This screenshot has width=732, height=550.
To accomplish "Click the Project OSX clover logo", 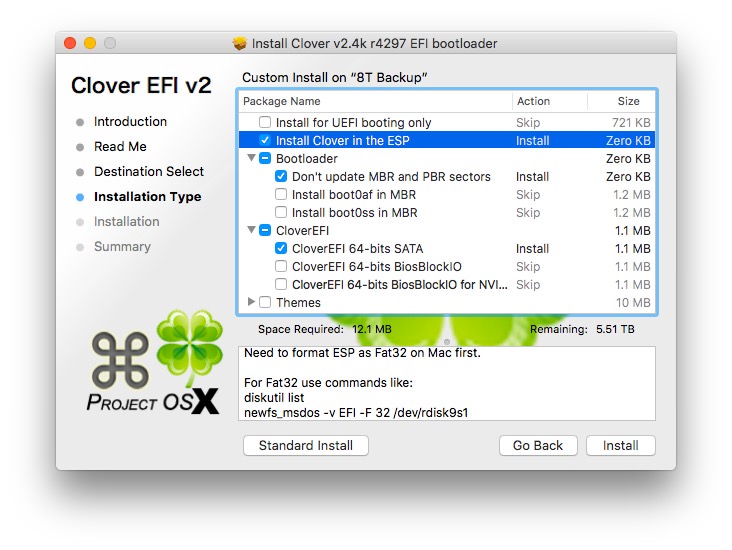I will (x=154, y=362).
